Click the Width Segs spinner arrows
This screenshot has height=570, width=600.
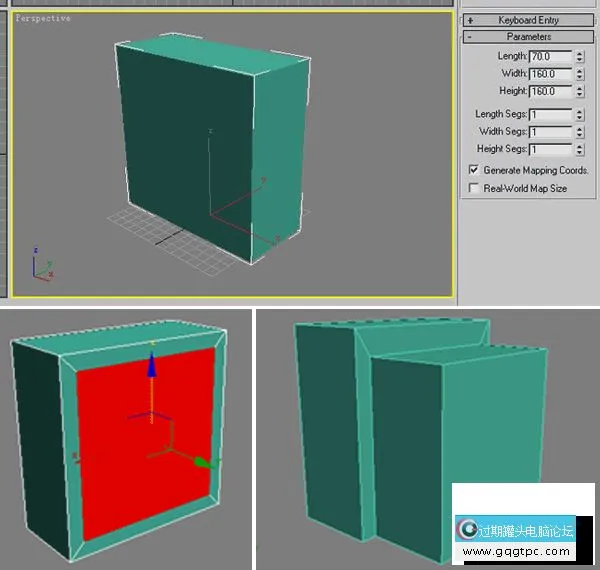point(580,132)
